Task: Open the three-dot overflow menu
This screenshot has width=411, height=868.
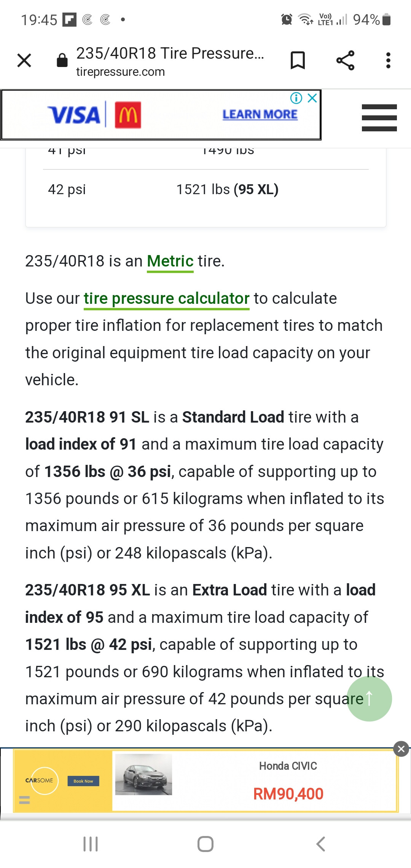Action: tap(388, 60)
